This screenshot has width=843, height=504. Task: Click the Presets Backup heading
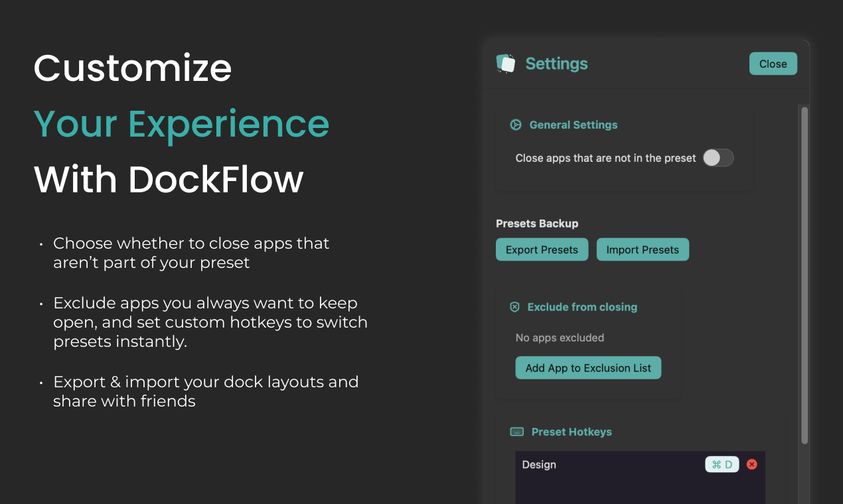[x=537, y=223]
